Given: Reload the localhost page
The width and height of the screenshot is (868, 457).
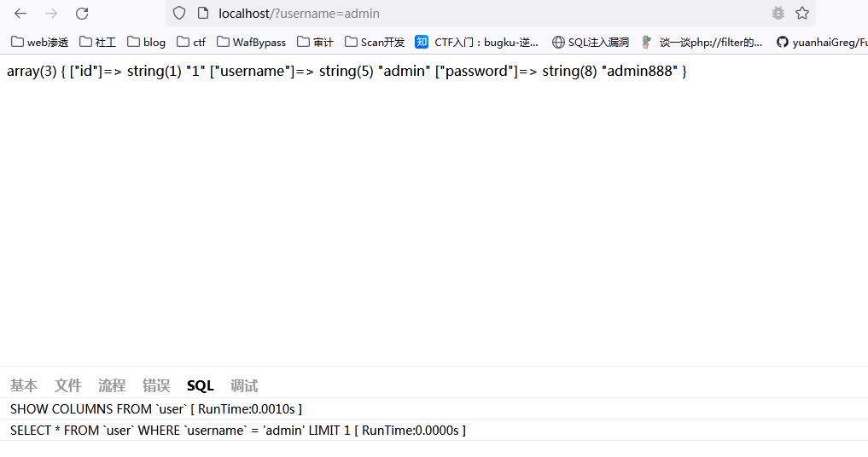Looking at the screenshot, I should 82,14.
